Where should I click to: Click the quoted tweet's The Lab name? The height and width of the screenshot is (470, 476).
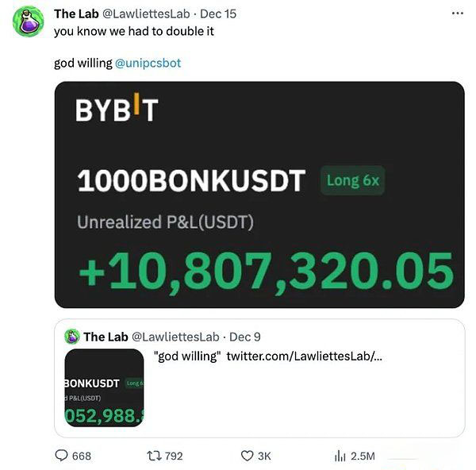pos(106,337)
